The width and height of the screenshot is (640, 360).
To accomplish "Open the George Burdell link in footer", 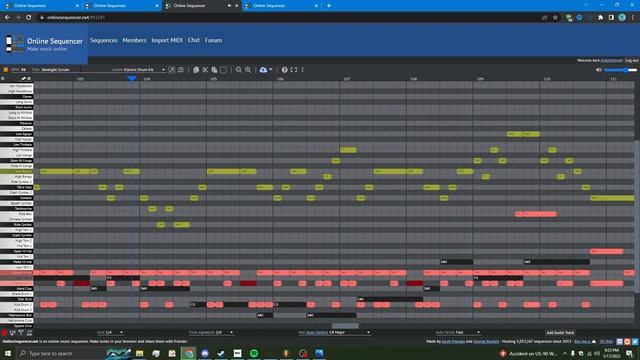I will 486,342.
